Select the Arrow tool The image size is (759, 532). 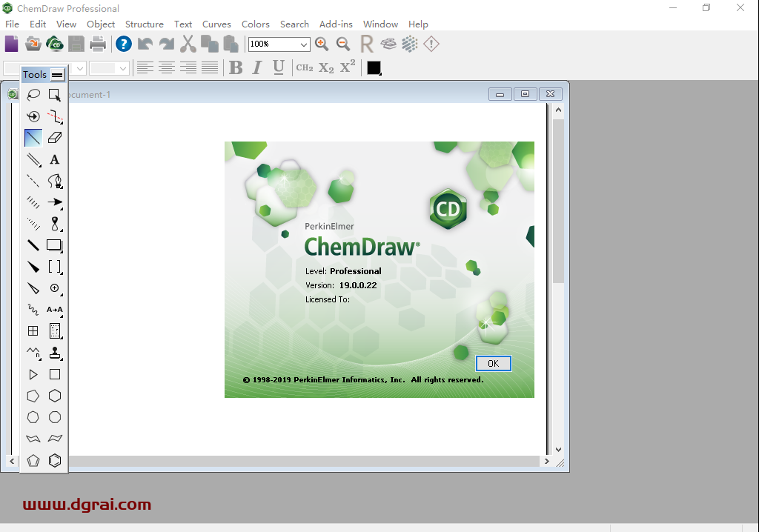point(55,202)
